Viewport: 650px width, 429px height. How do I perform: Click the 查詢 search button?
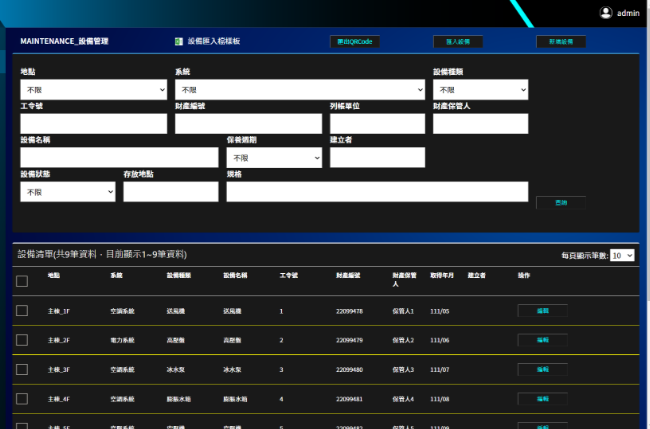[561, 203]
